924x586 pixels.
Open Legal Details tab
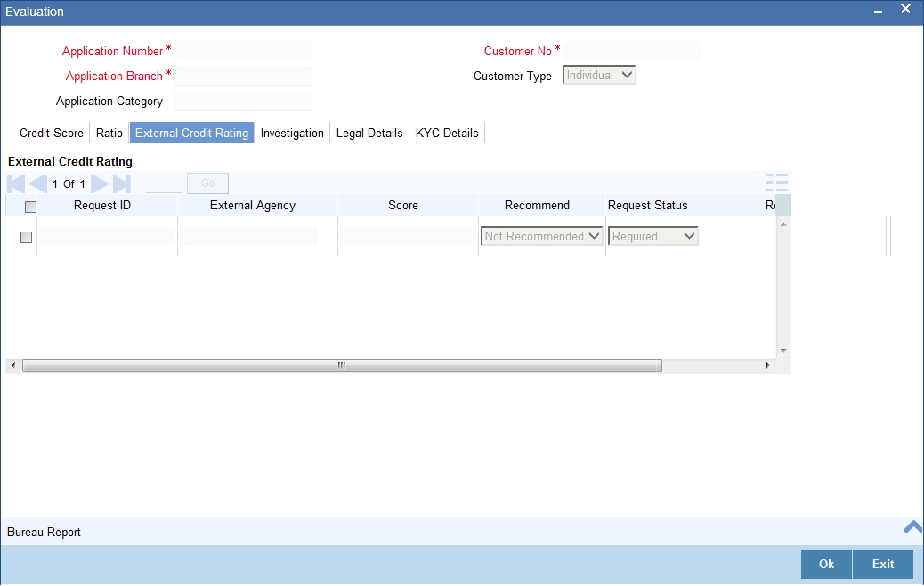[369, 134]
